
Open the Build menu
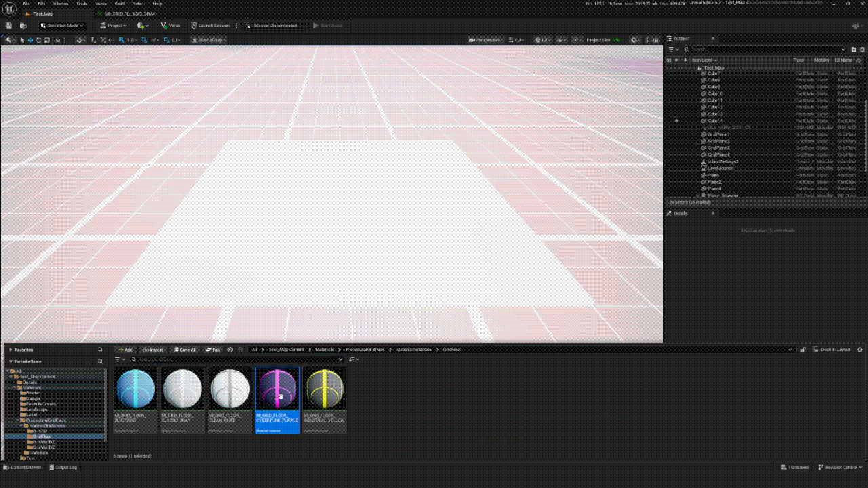[x=119, y=3]
